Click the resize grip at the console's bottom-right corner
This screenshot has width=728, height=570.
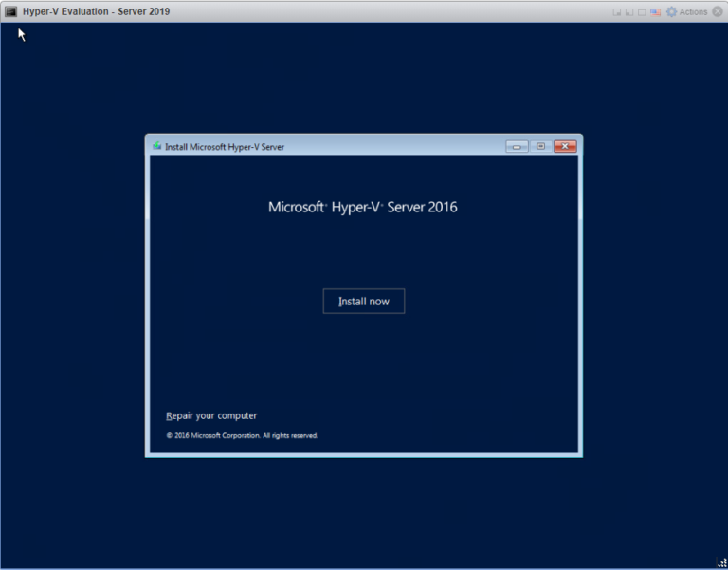pos(722,562)
